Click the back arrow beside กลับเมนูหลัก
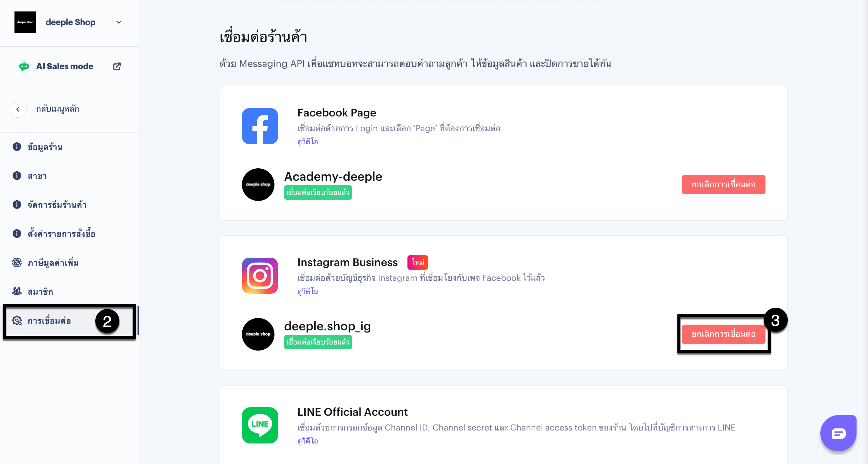Screen dimensions: 868x464 (18, 109)
